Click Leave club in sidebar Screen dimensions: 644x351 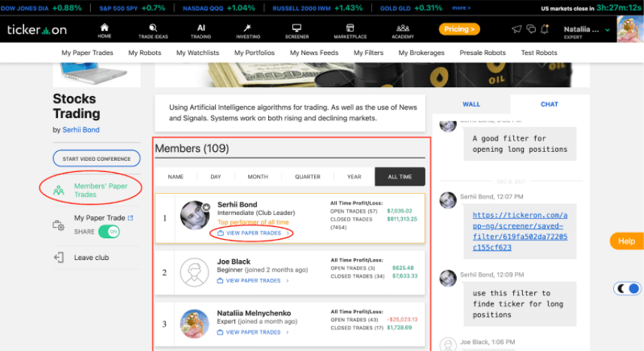click(x=91, y=258)
